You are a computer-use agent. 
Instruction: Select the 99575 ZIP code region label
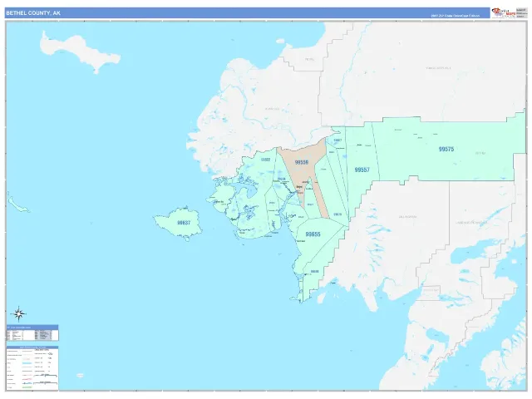point(446,149)
